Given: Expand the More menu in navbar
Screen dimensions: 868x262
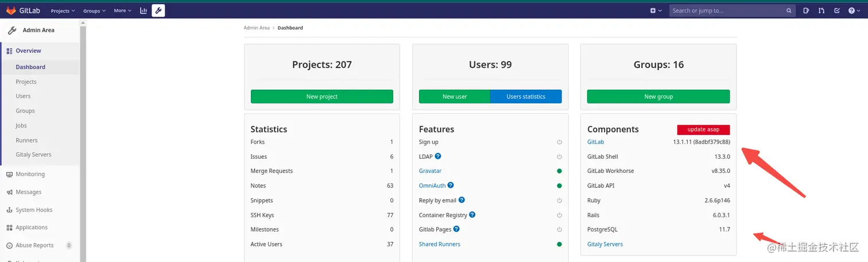Looking at the screenshot, I should tap(122, 10).
